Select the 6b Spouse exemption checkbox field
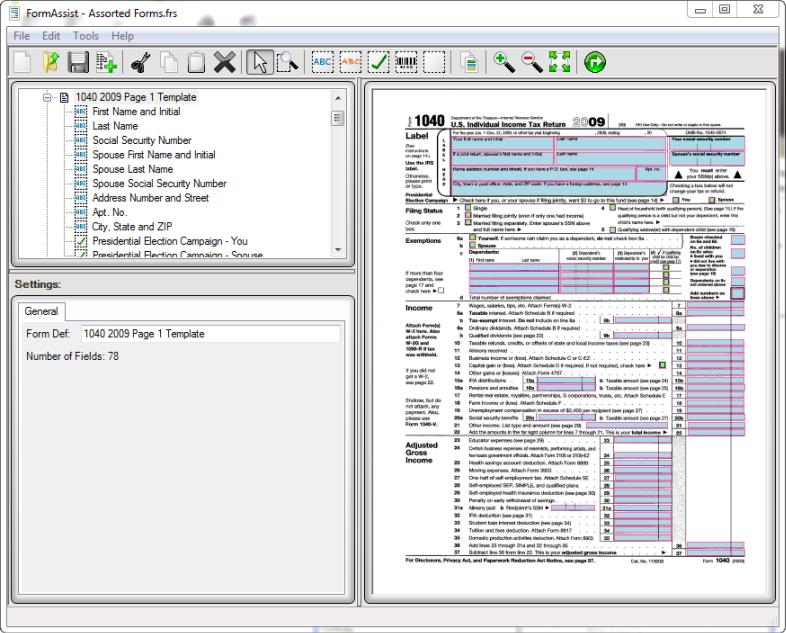The width and height of the screenshot is (786, 633). tap(473, 245)
